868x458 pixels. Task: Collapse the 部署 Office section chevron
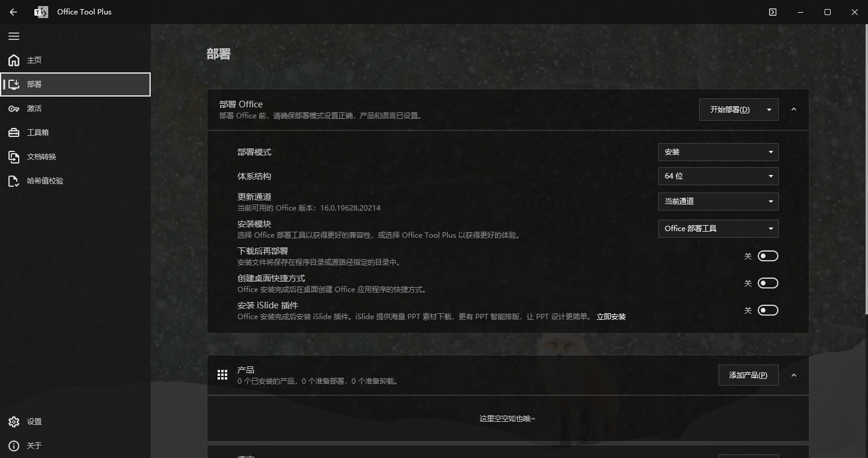coord(793,109)
